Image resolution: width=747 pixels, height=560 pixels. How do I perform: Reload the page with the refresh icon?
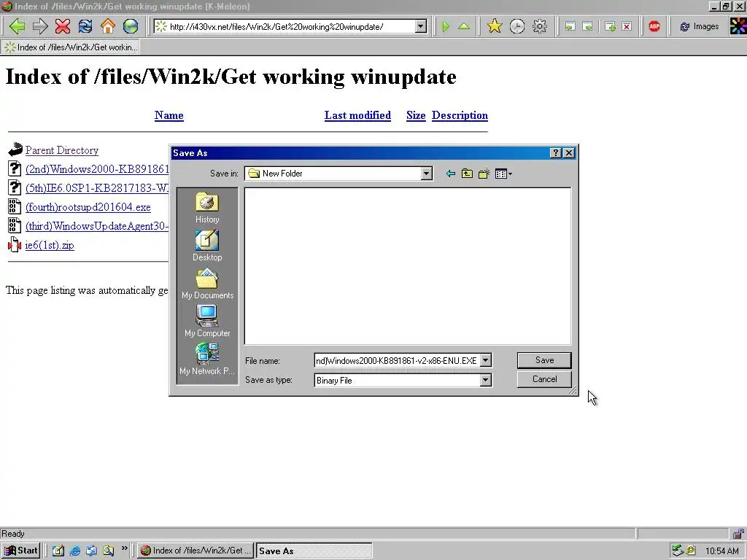point(85,26)
